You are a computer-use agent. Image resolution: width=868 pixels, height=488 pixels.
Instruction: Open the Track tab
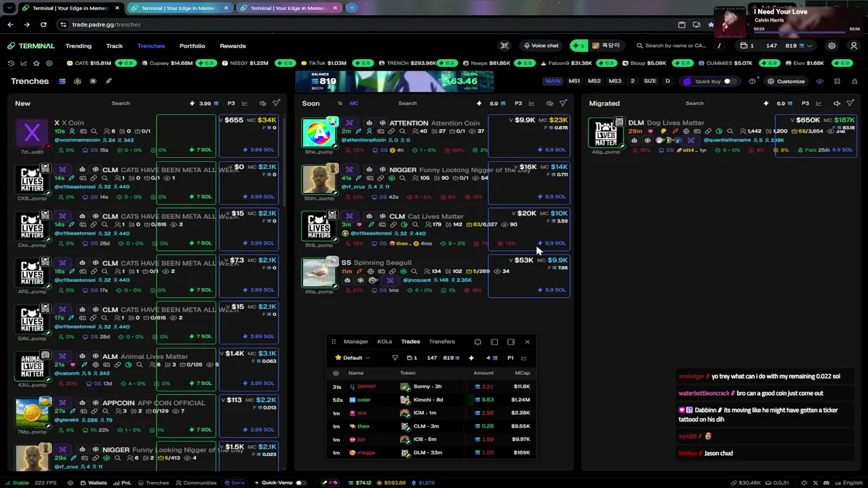coord(115,45)
